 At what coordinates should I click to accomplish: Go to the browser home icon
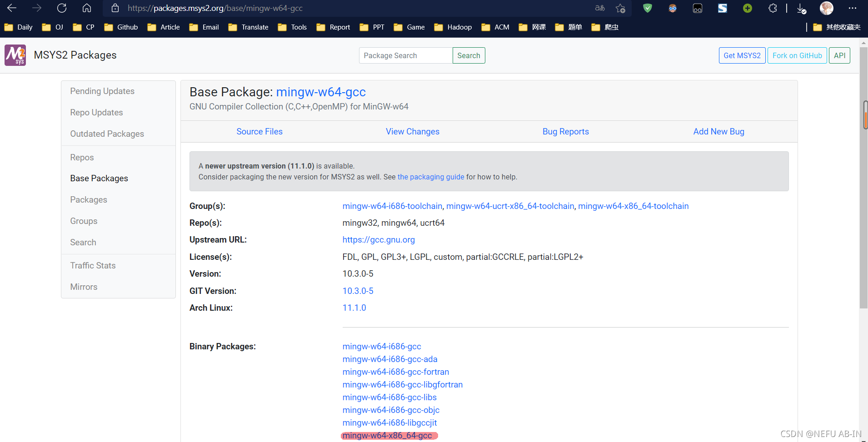pyautogui.click(x=87, y=8)
